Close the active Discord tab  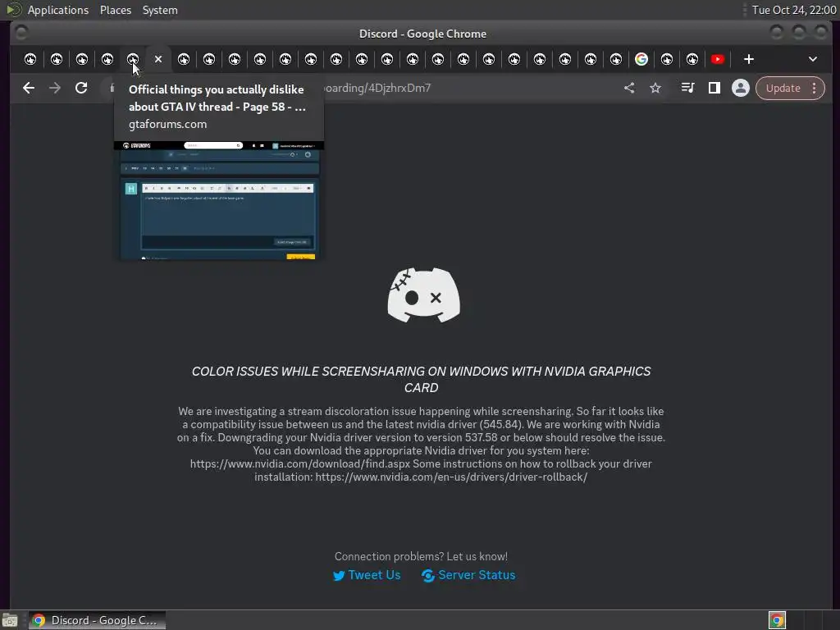158,59
